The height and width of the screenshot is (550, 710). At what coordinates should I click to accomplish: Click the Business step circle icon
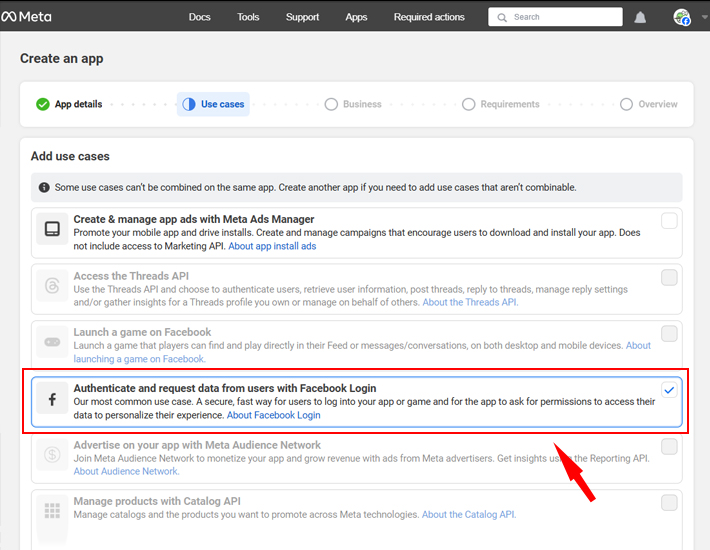331,104
